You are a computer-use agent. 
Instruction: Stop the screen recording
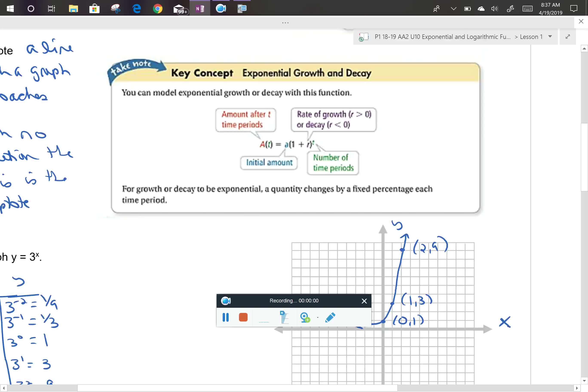pos(243,318)
